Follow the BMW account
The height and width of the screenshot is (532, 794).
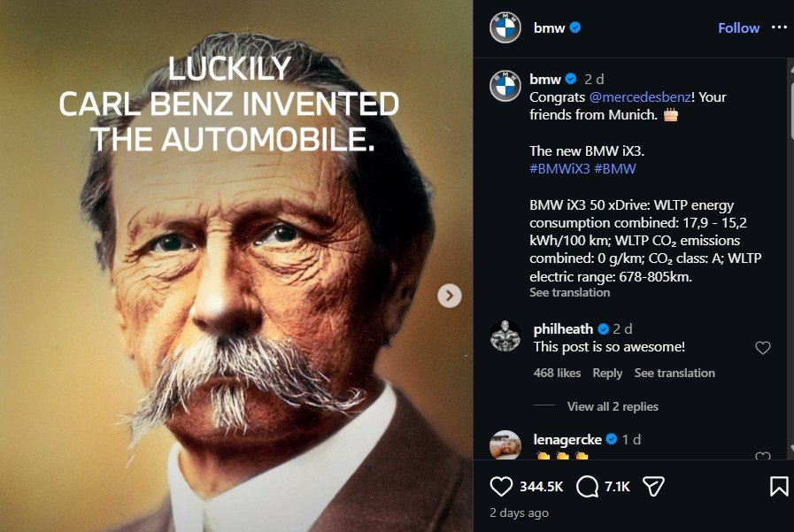tap(738, 28)
